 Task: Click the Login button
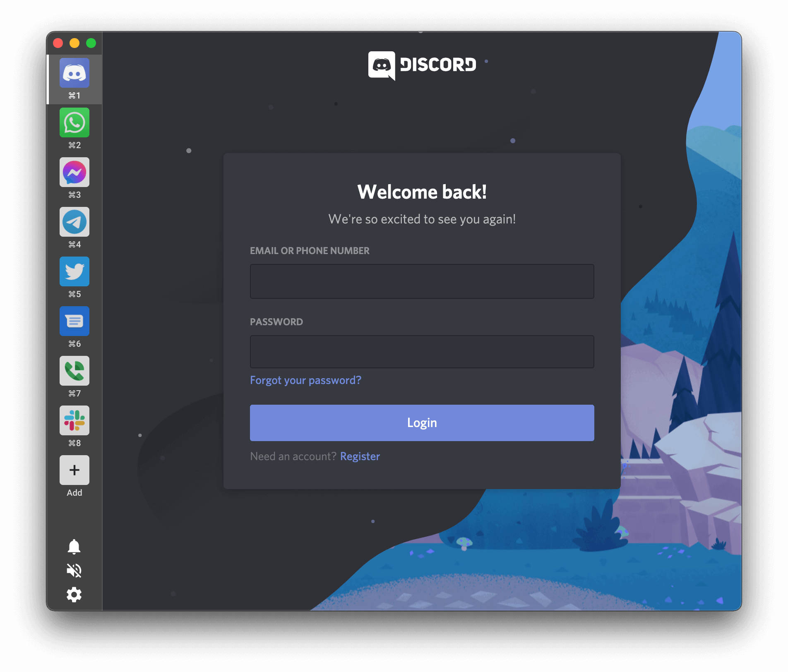422,423
